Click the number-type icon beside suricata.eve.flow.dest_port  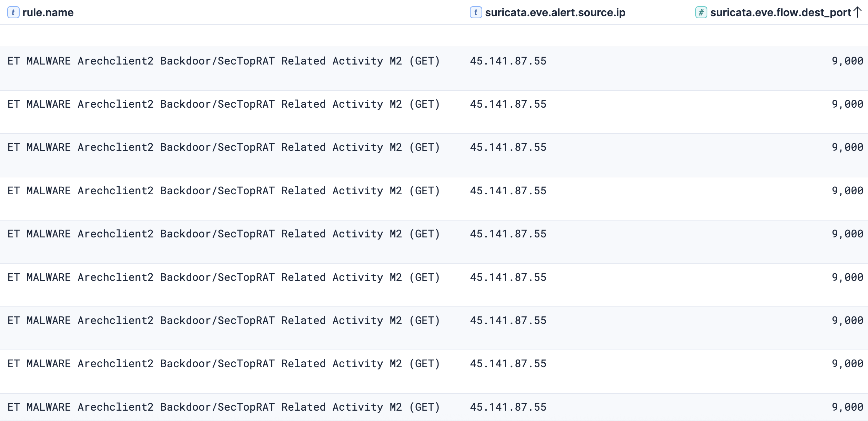click(x=701, y=12)
